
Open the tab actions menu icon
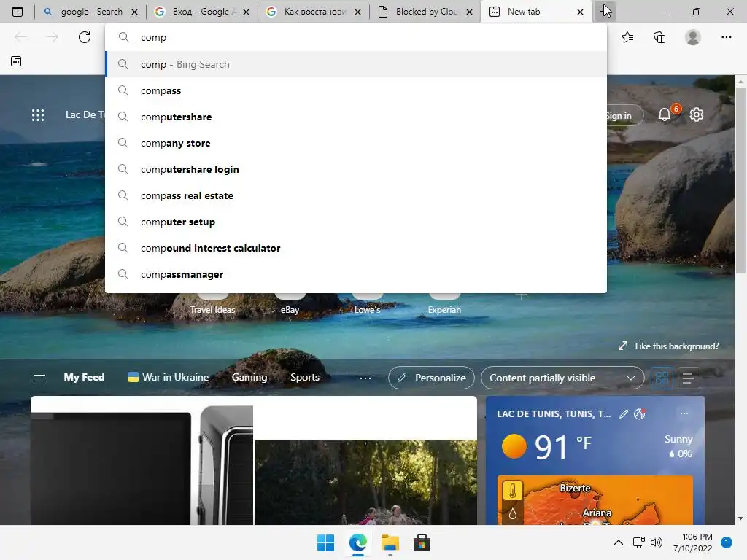pyautogui.click(x=18, y=12)
